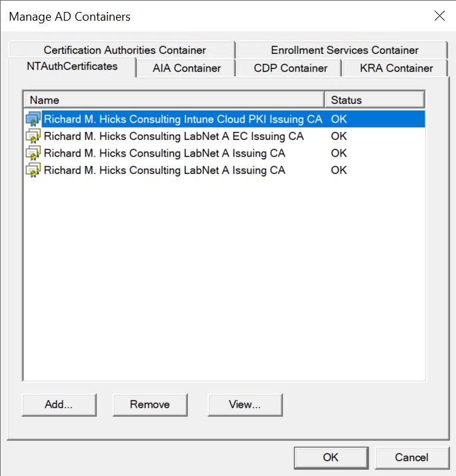The height and width of the screenshot is (476, 456).
Task: Go to the KRA Container tab
Action: pos(396,68)
